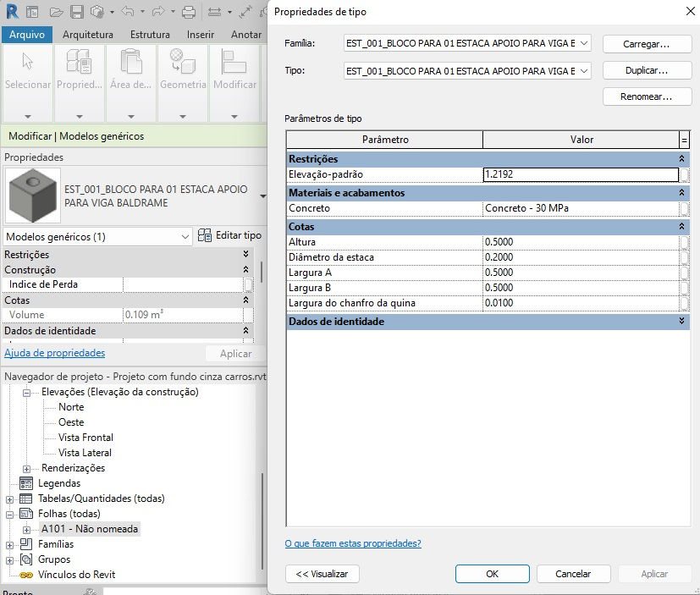Click the Geometria ribbon panel icon
Image resolution: width=700 pixels, height=595 pixels.
click(183, 61)
